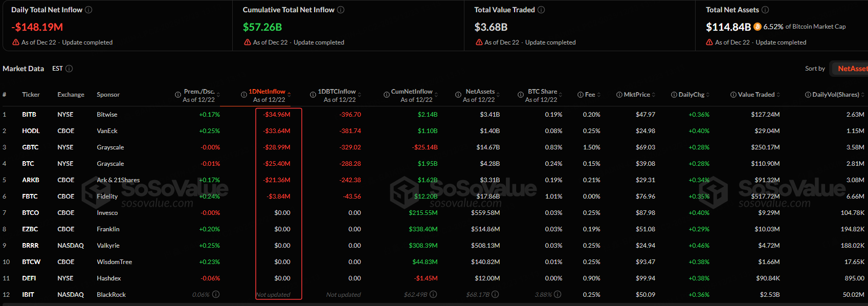
Task: Click info icon before BTC Share header
Action: coord(521,95)
